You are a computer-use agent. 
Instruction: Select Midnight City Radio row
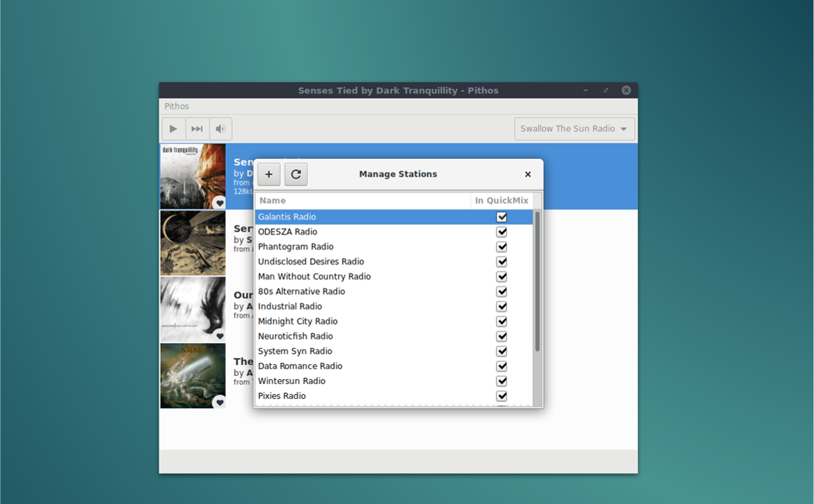coord(394,322)
